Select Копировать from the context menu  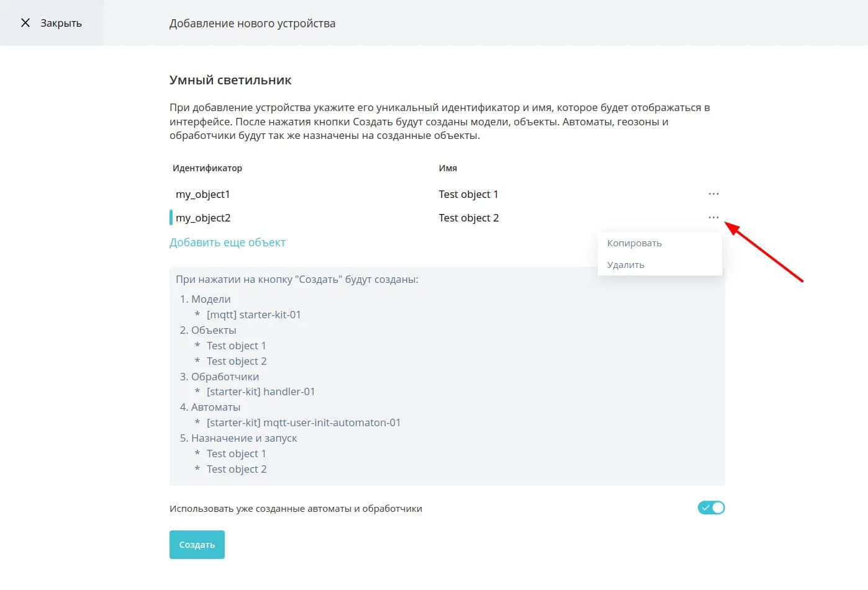[635, 243]
